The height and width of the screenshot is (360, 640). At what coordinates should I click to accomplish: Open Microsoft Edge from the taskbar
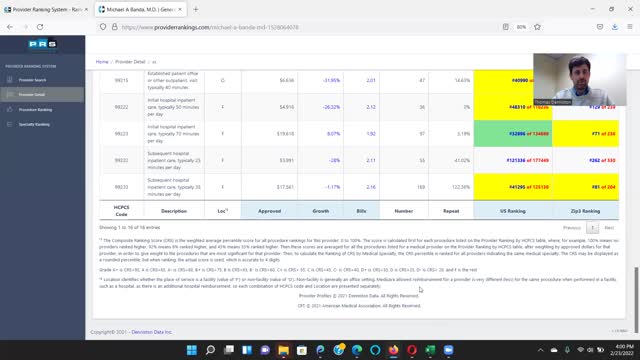(357, 350)
